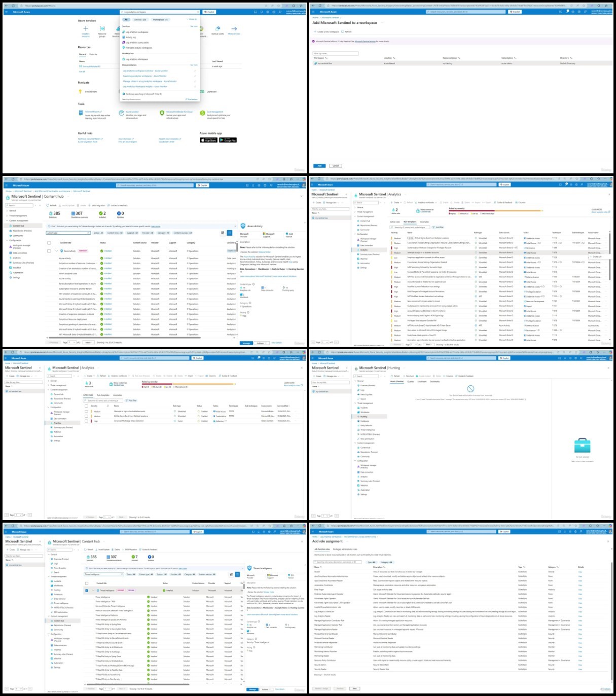Click Create a new workspace on Add Sentinel page
The width and height of the screenshot is (616, 696).
coord(327,32)
